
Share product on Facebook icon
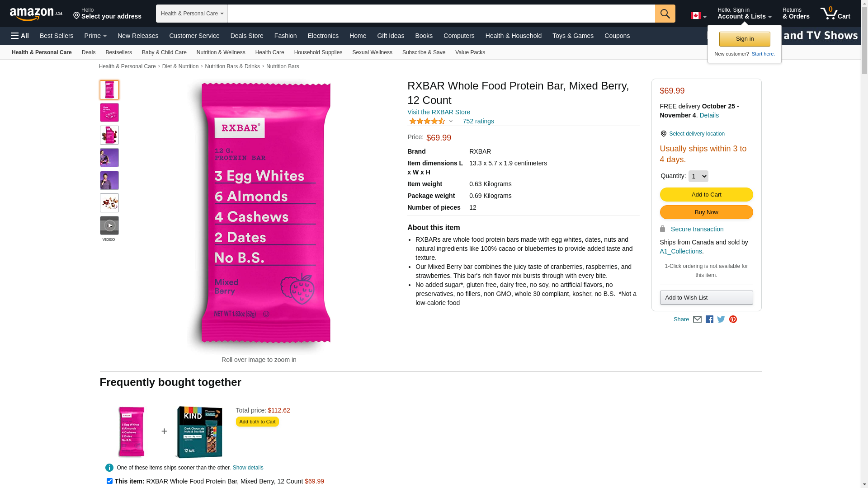pyautogui.click(x=709, y=319)
